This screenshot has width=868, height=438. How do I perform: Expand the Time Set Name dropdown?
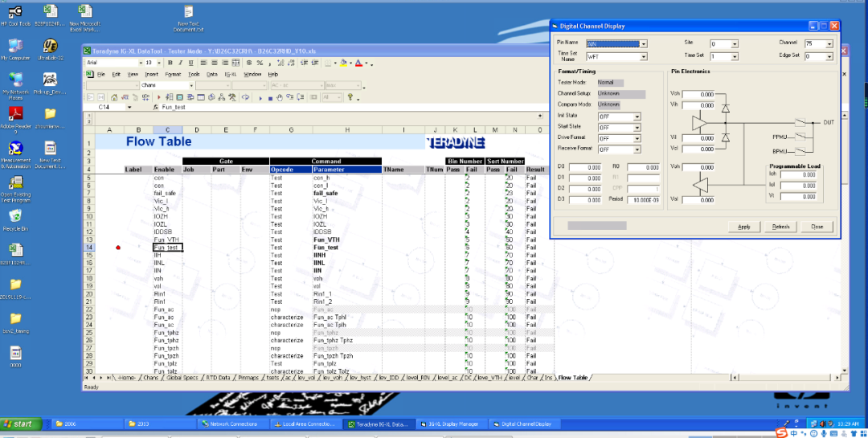point(643,57)
